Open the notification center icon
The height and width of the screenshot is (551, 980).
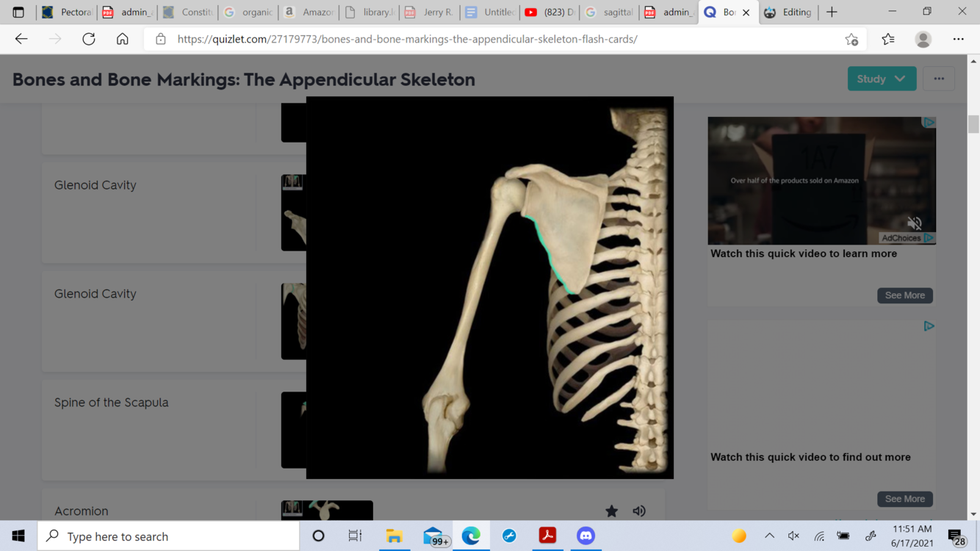click(x=956, y=536)
